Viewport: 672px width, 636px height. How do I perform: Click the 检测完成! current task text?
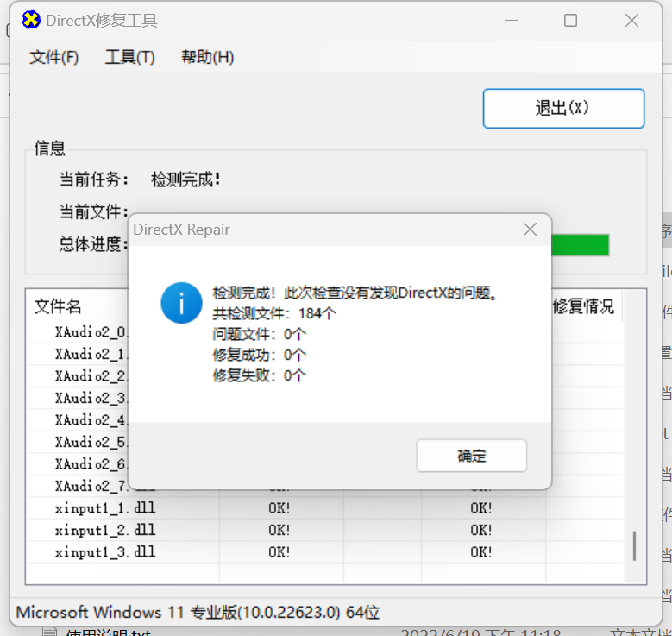[185, 179]
